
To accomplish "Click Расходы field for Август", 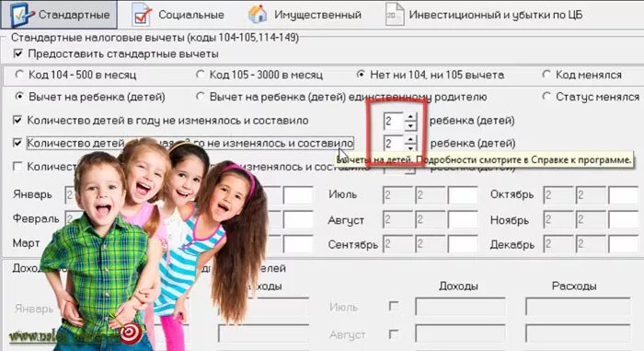I will (x=578, y=333).
